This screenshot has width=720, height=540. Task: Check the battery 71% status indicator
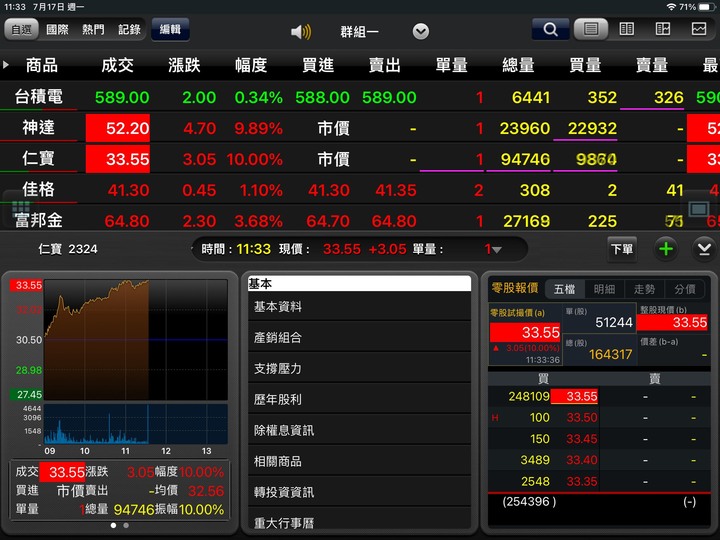[696, 7]
